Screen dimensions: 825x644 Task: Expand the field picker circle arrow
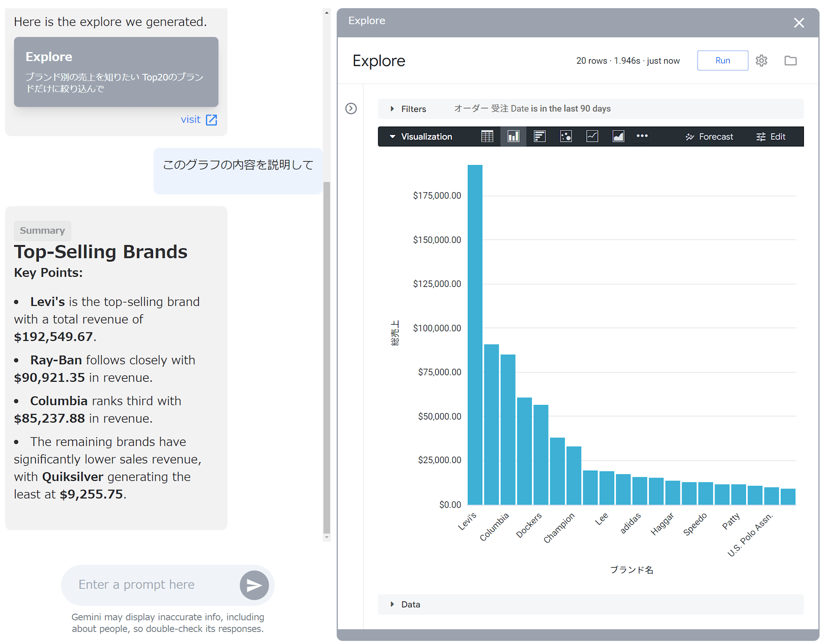pyautogui.click(x=351, y=109)
